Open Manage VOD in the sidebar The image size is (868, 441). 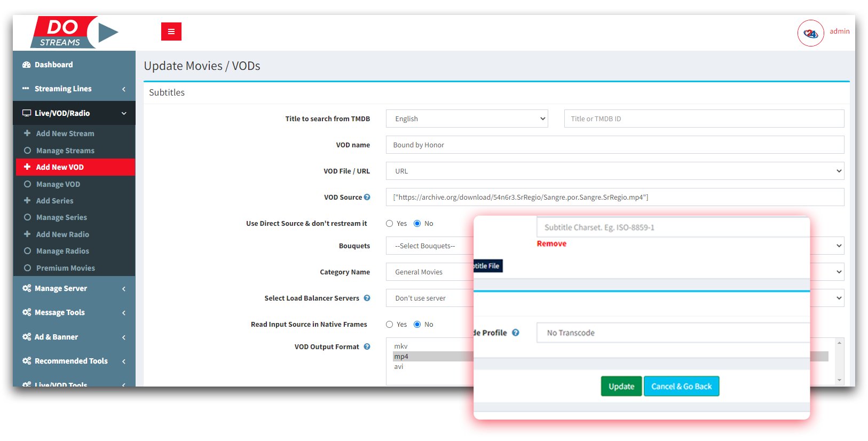[58, 184]
